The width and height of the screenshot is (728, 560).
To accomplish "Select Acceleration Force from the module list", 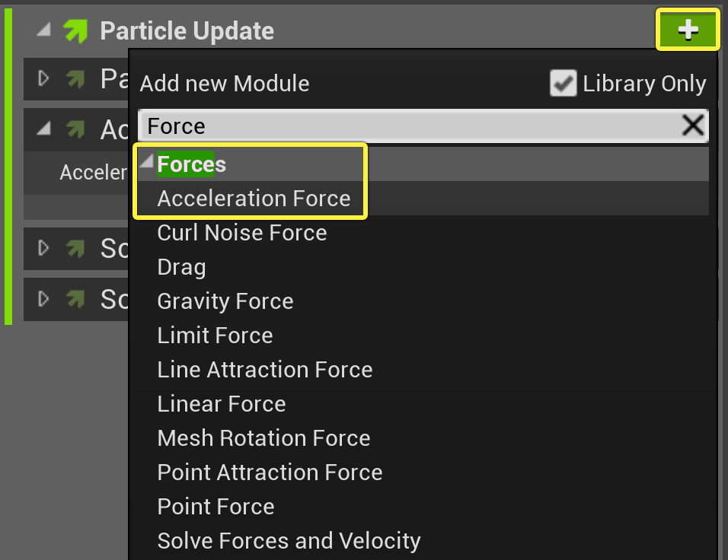I will click(254, 198).
